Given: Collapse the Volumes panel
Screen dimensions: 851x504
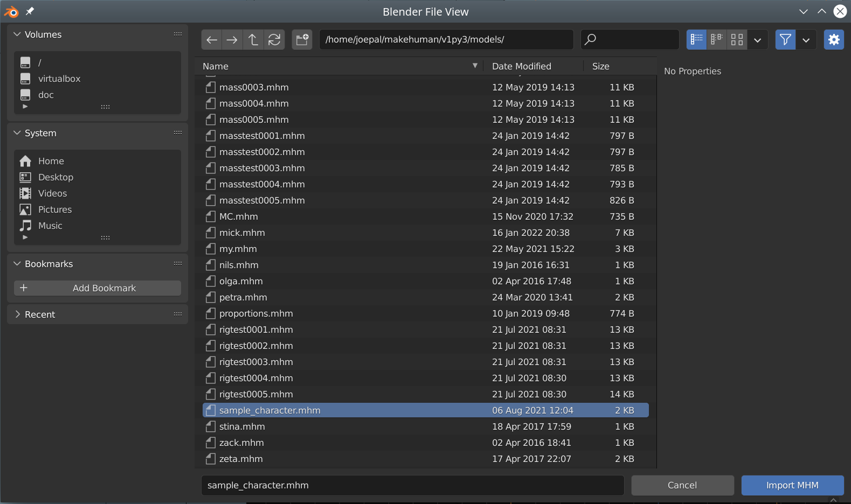Looking at the screenshot, I should point(17,34).
